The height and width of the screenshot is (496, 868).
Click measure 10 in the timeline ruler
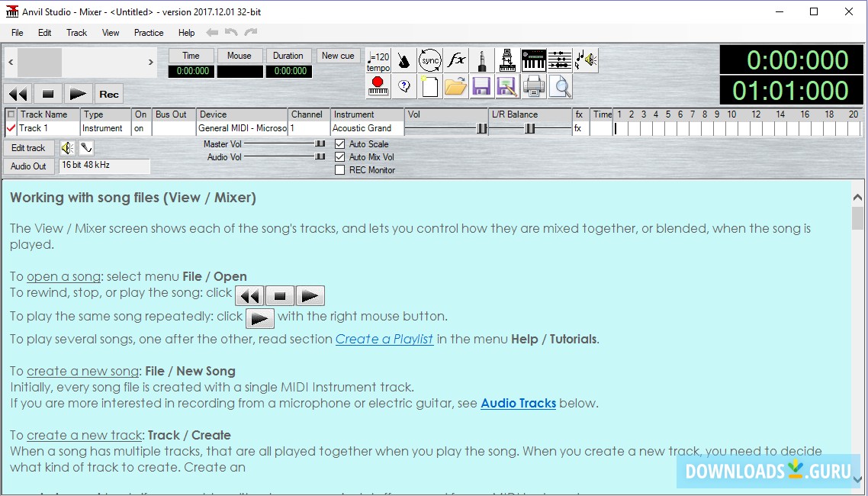731,114
